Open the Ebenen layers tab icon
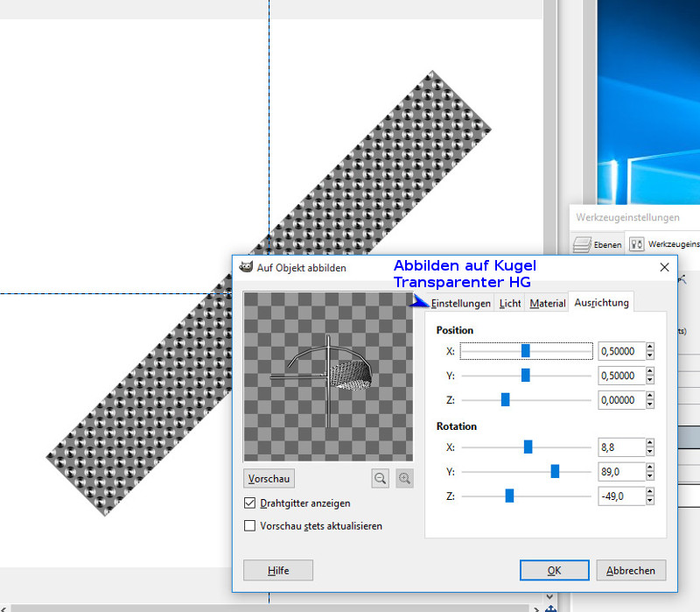The image size is (700, 612). point(583,245)
